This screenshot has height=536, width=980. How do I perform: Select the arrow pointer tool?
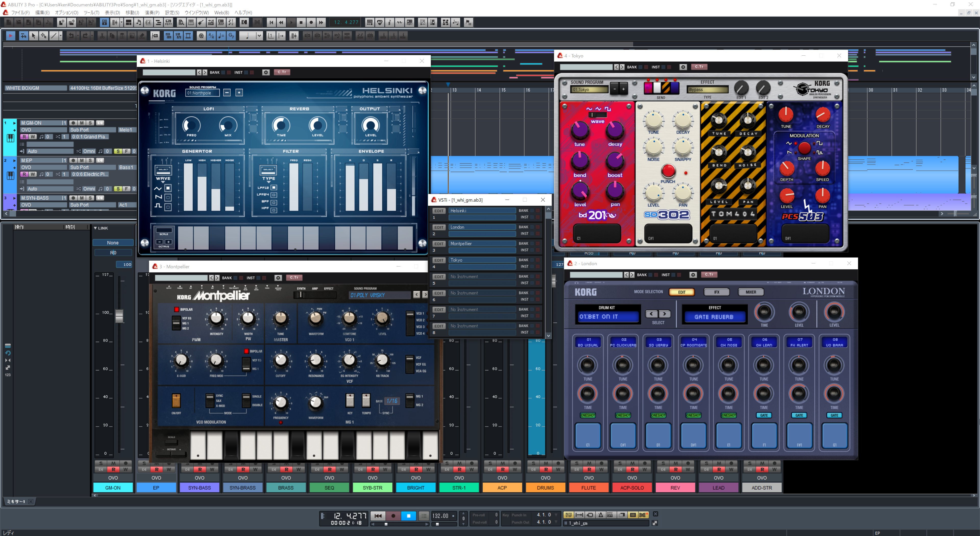[x=33, y=36]
